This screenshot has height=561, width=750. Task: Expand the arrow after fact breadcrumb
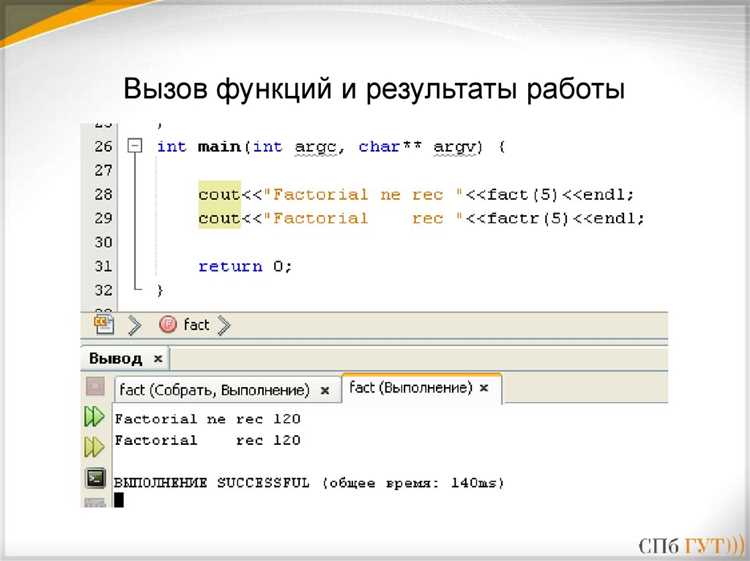(224, 325)
